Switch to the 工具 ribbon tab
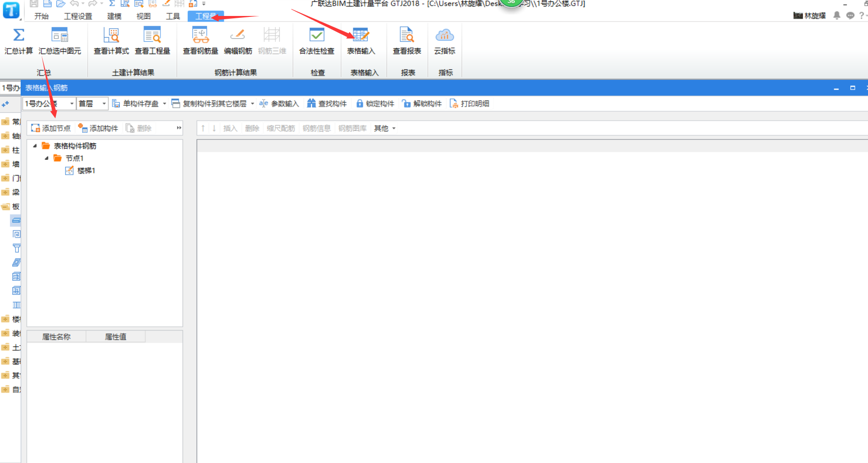Screen dimensions: 868x463 click(x=173, y=16)
